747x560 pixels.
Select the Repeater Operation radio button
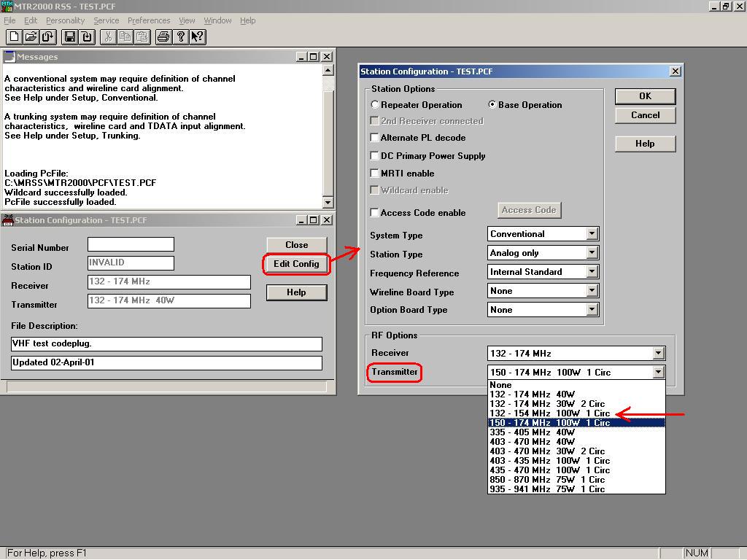[x=375, y=104]
